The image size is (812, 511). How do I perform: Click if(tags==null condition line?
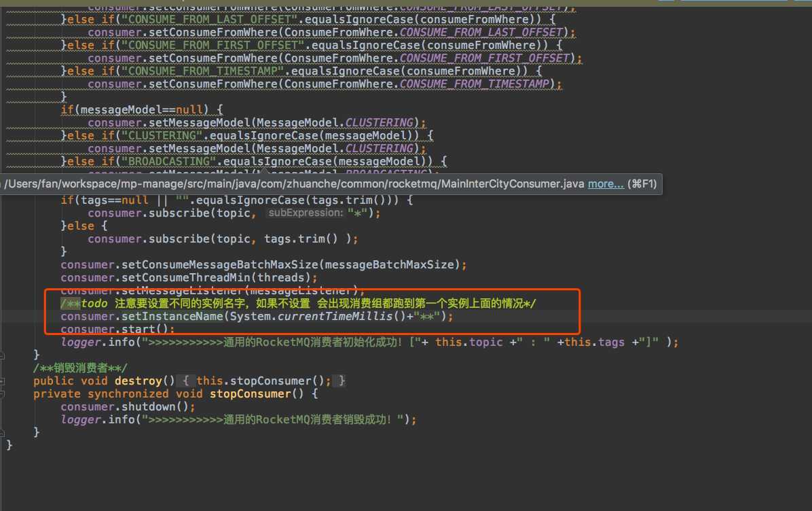(237, 200)
